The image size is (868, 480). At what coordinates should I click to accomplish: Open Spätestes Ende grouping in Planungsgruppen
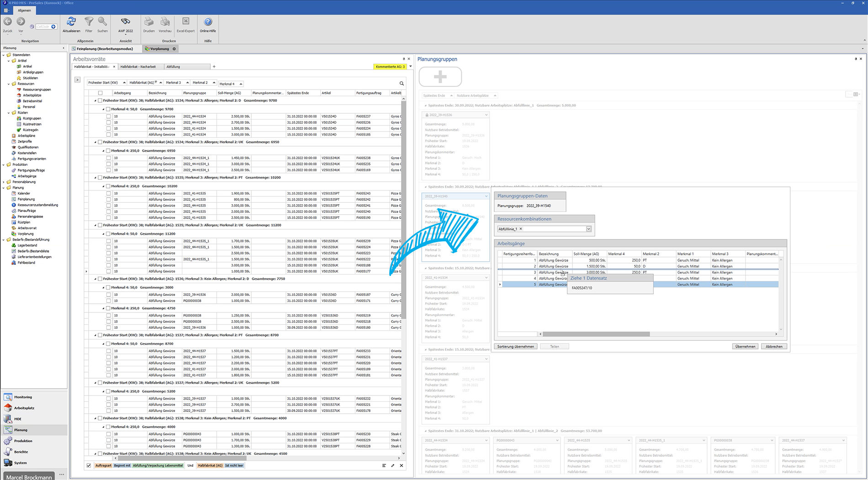point(438,96)
